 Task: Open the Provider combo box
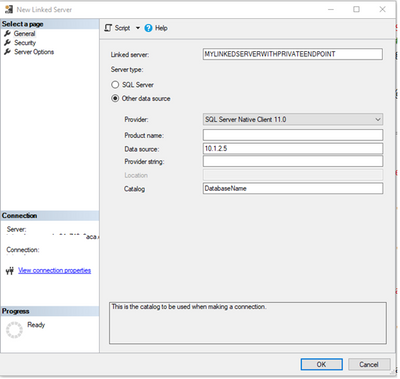[293, 119]
